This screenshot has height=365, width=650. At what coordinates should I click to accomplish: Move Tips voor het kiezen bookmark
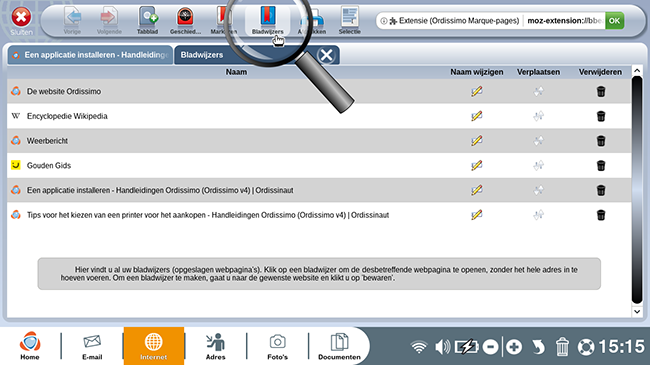click(538, 215)
